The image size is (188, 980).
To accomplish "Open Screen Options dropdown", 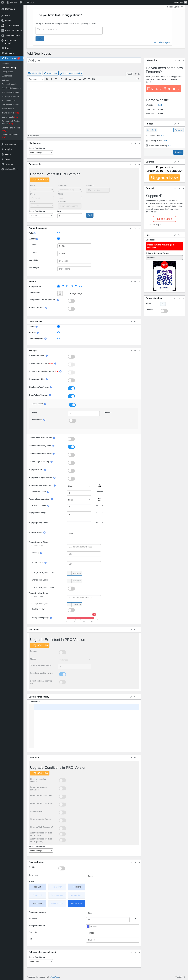I will [x=175, y=7].
